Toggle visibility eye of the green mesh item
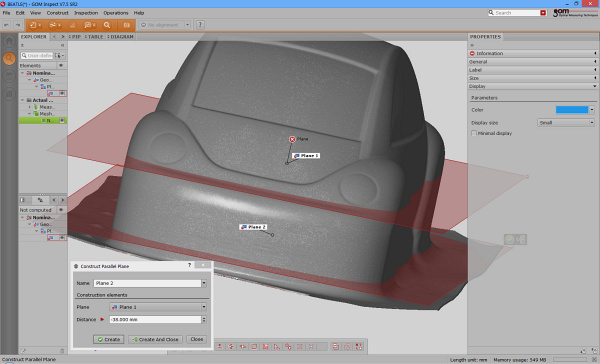 [x=62, y=121]
